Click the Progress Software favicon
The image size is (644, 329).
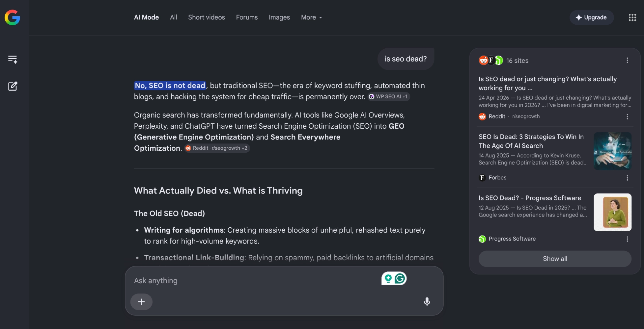pyautogui.click(x=482, y=239)
